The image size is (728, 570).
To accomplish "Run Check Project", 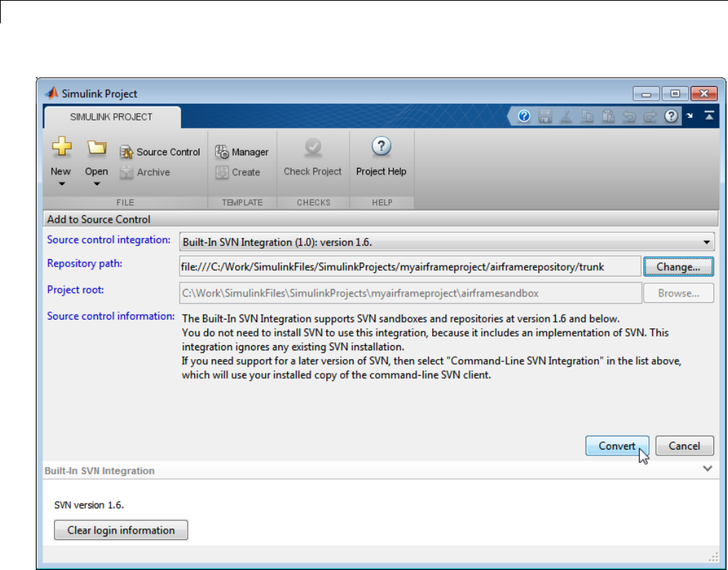I will click(x=313, y=158).
